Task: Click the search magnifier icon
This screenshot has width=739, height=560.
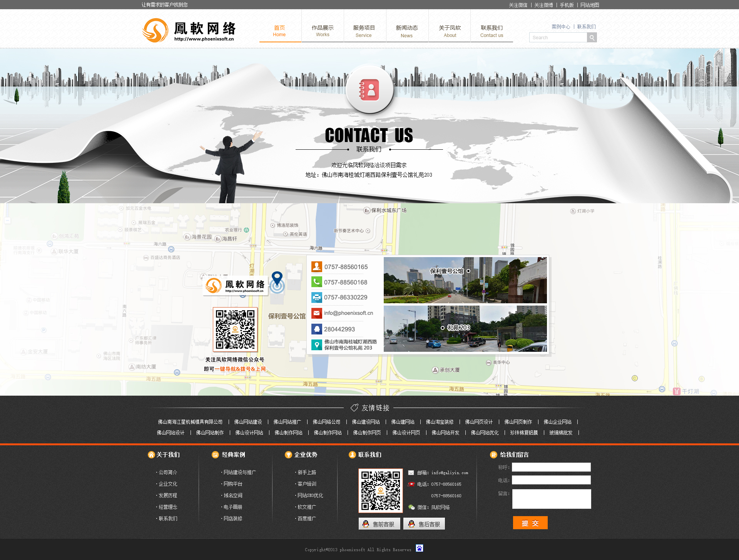Action: pos(592,37)
